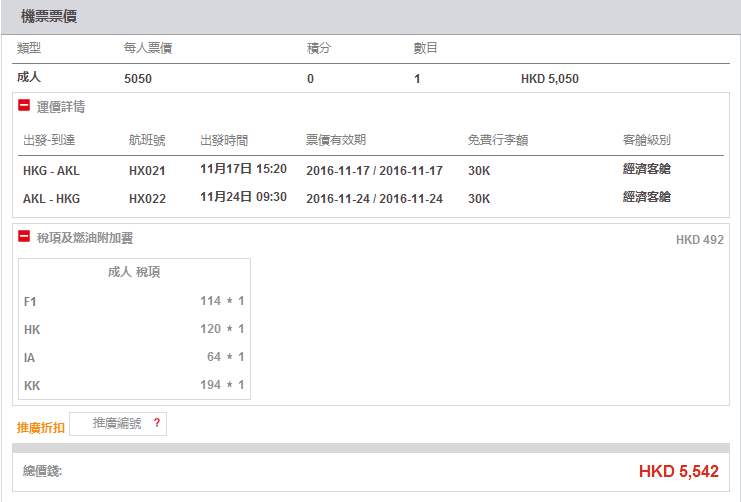Select flight number HX021
The image size is (741, 502).
(147, 171)
